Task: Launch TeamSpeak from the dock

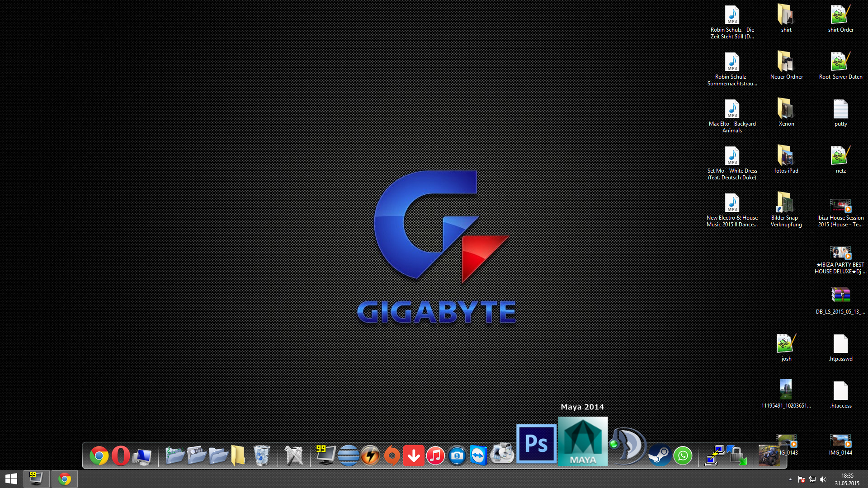Action: point(629,446)
